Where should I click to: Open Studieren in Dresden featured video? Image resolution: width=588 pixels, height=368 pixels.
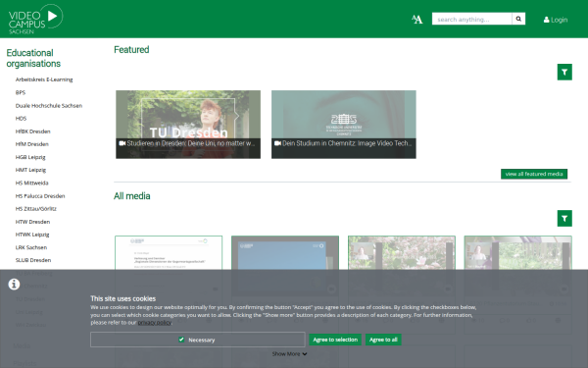188,125
